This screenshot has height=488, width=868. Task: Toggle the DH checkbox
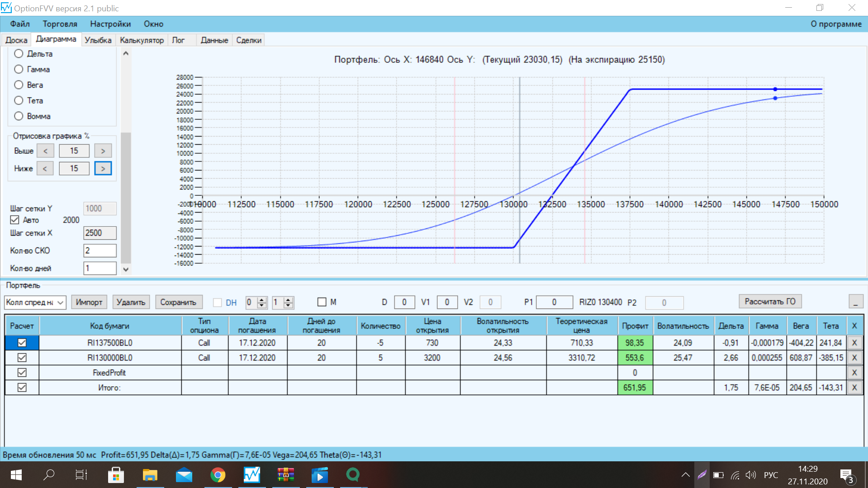point(218,303)
